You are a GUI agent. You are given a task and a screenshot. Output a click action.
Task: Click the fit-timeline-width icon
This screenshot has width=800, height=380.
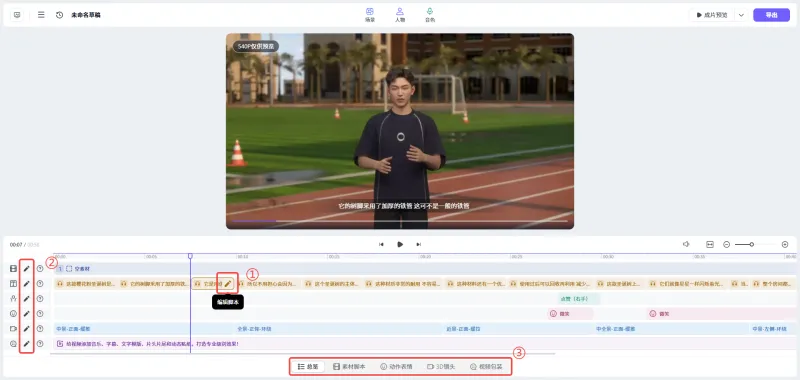(x=710, y=244)
